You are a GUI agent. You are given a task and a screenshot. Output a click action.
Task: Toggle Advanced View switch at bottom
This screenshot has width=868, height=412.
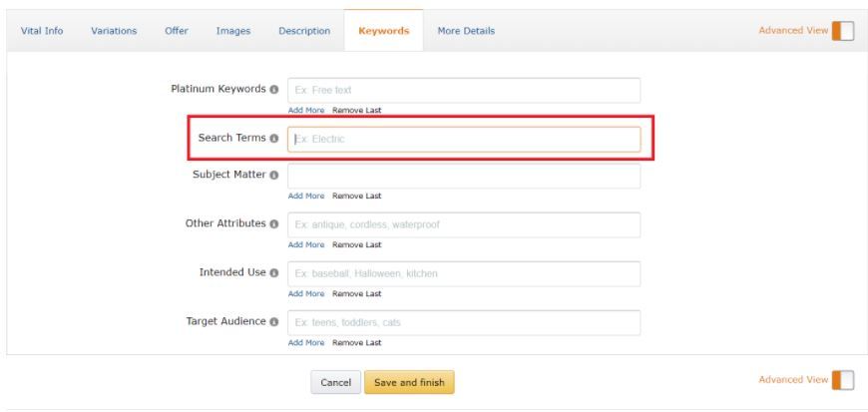pyautogui.click(x=842, y=380)
